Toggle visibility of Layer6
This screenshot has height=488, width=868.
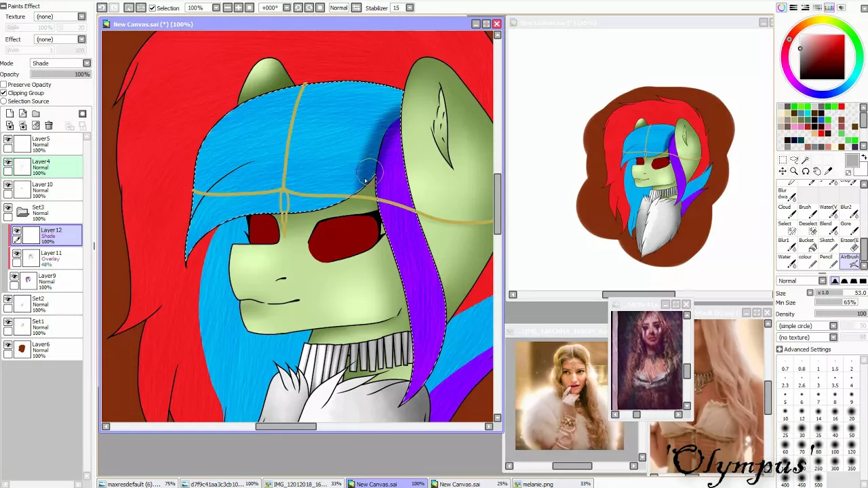(8, 345)
